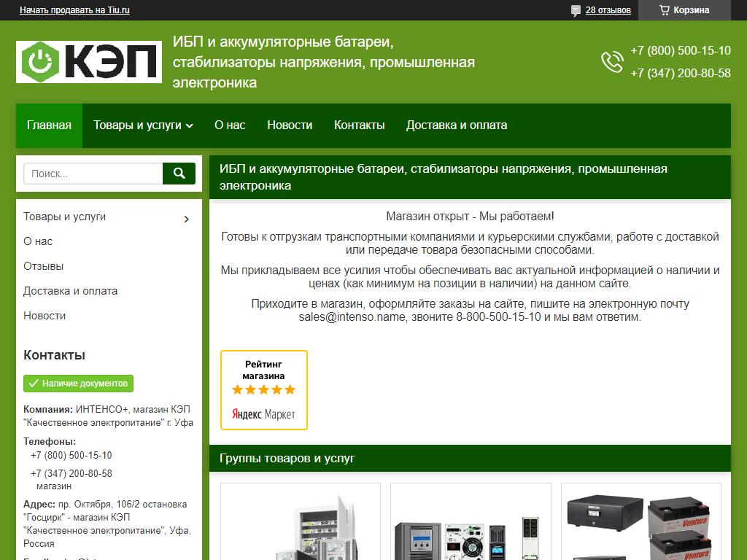
Task: Focus the "Поиск..." search input field
Action: (x=93, y=174)
